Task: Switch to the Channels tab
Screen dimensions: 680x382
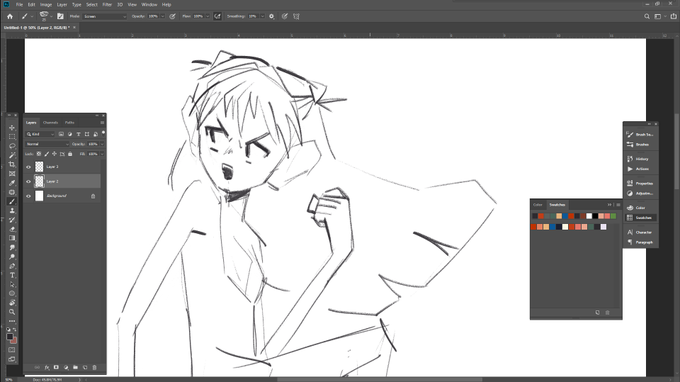Action: 50,123
